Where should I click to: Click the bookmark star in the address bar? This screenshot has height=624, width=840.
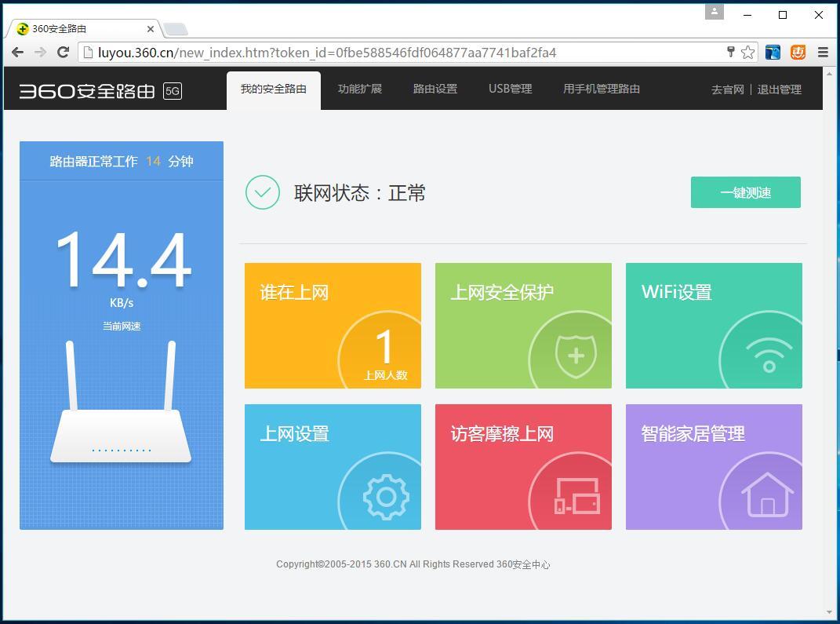click(x=747, y=53)
